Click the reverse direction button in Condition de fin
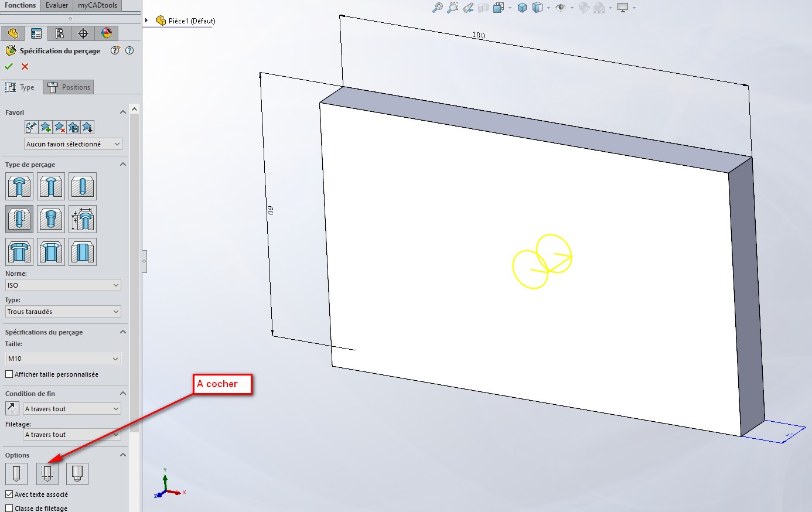This screenshot has width=812, height=512. point(12,408)
